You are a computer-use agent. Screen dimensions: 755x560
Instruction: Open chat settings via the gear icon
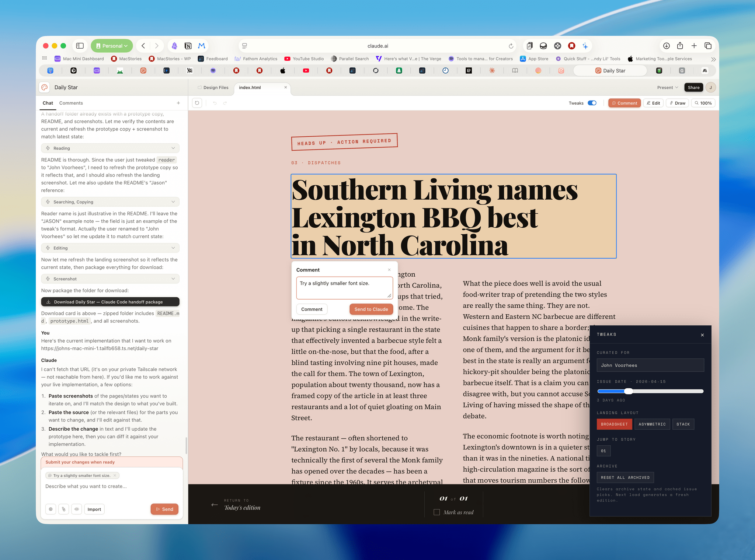tap(51, 509)
